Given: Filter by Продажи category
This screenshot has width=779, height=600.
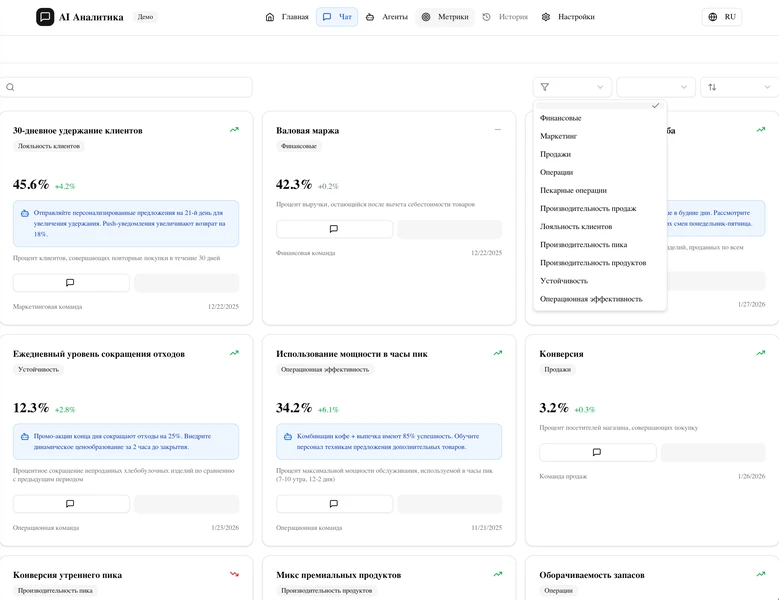Looking at the screenshot, I should pos(600,154).
